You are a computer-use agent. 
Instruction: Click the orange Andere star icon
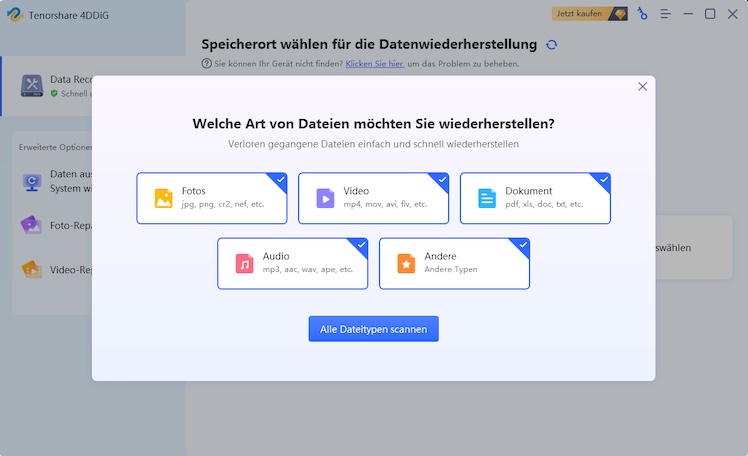click(406, 263)
